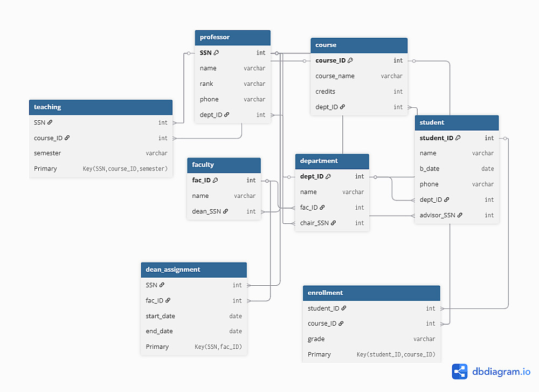Viewport: 539px width, 392px height.
Task: Click the start_date row in dean_assignment
Action: click(x=194, y=316)
